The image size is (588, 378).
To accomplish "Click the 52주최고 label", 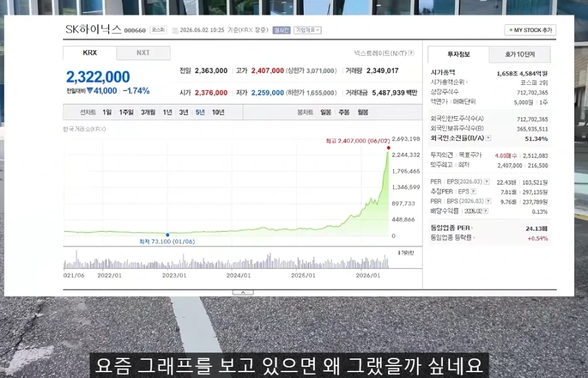I will [442, 165].
